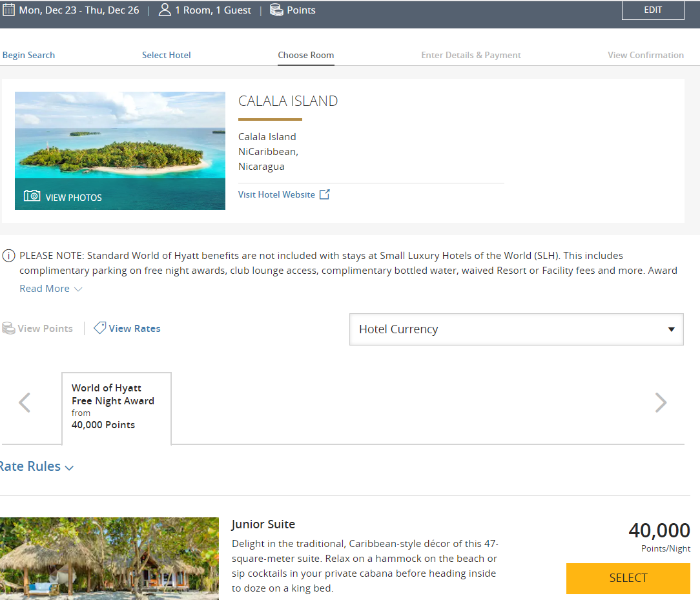Click the tag icon next to View Rates
The width and height of the screenshot is (700, 600).
click(x=99, y=327)
